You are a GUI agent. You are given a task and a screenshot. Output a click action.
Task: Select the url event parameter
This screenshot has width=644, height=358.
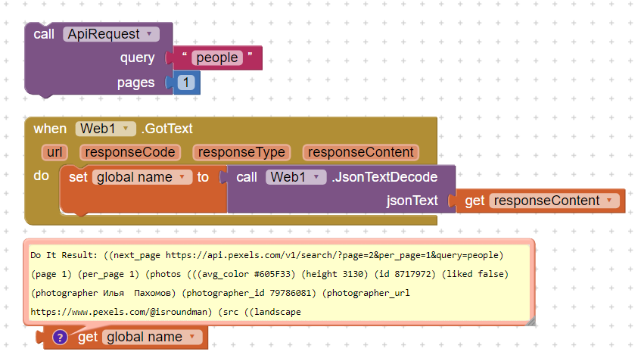pyautogui.click(x=54, y=152)
